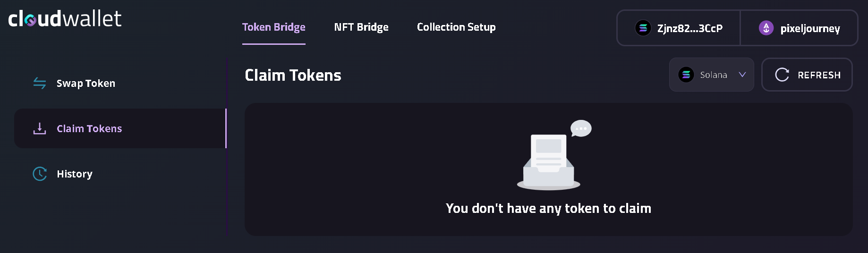Go to the Collection Setup tab

[x=456, y=27]
